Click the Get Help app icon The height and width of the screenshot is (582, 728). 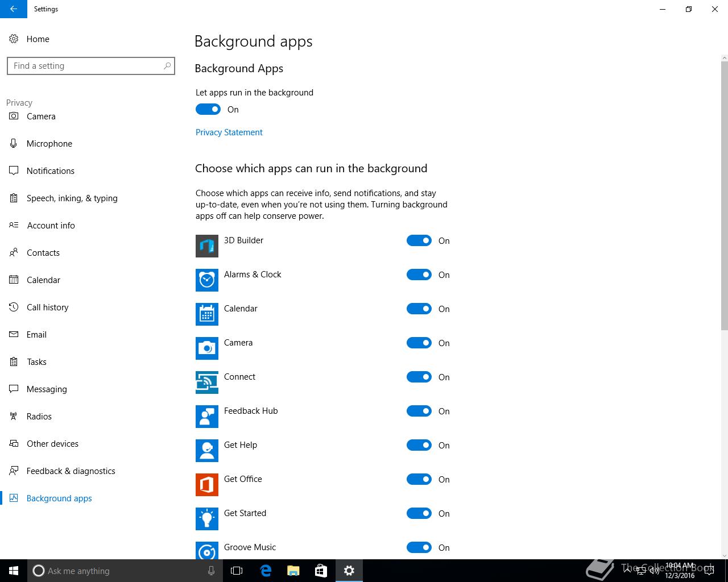click(x=207, y=451)
